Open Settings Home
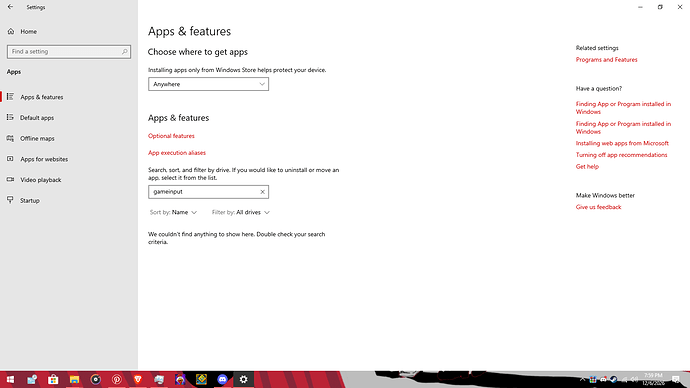This screenshot has height=388, width=690. 28,32
